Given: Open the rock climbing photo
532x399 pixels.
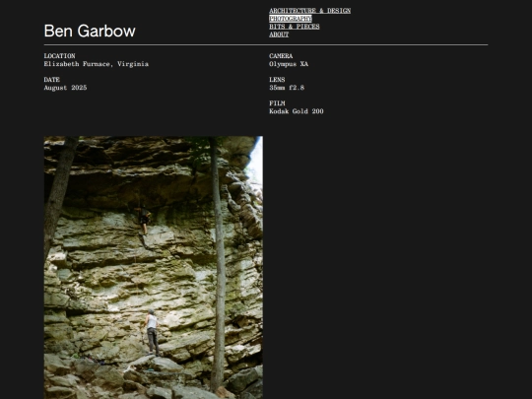Looking at the screenshot, I should coord(154,267).
